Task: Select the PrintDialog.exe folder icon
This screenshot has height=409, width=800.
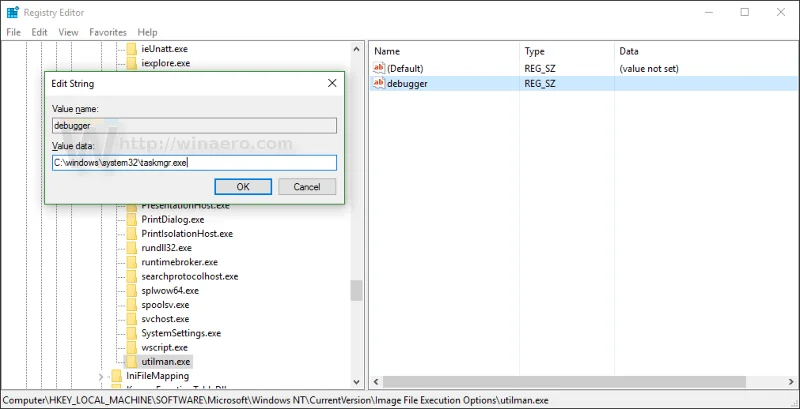Action: tap(132, 219)
